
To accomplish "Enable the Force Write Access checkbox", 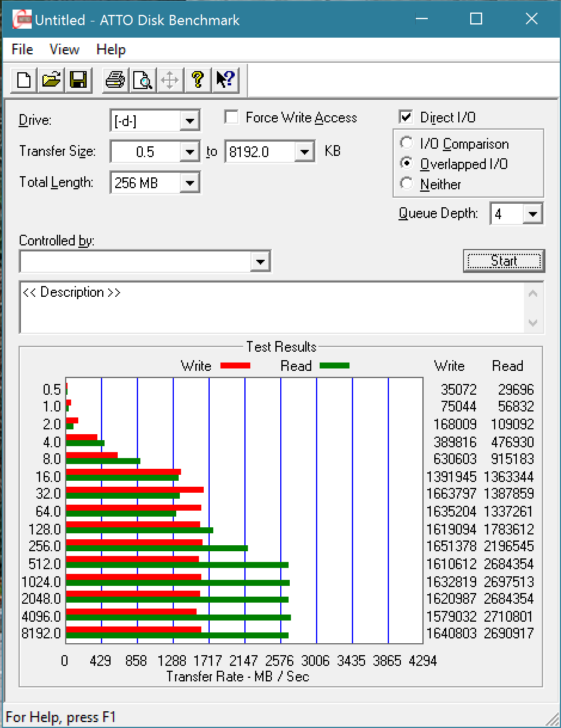I will tap(232, 117).
